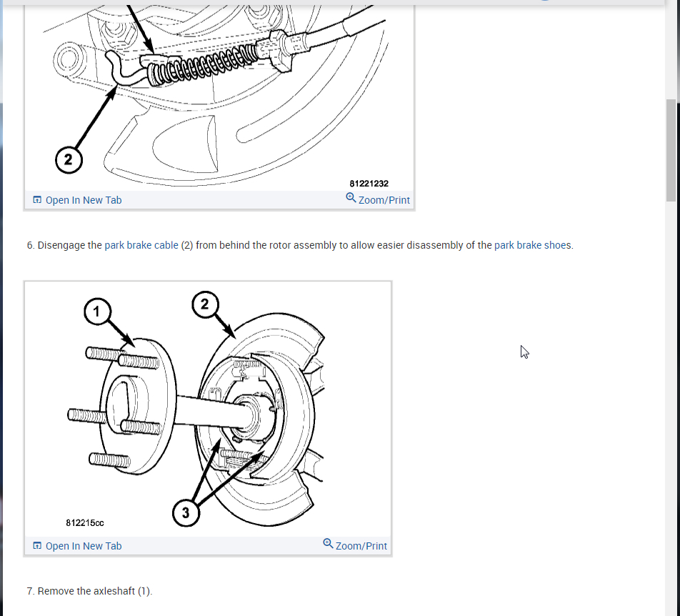Open park brake cable diagram in new tab
Image resolution: width=680 pixels, height=616 pixels.
[78, 200]
